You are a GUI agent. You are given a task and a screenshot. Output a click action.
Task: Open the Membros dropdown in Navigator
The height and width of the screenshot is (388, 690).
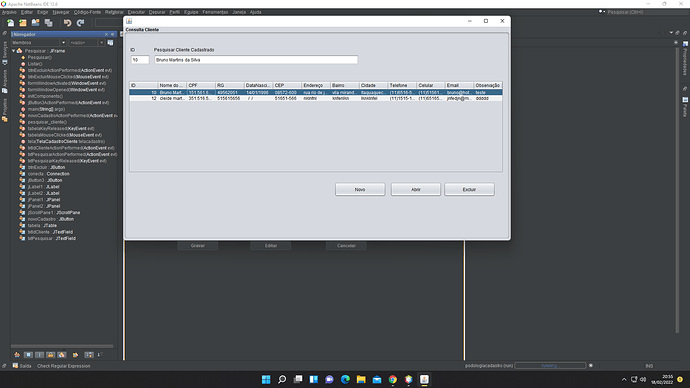[x=39, y=43]
